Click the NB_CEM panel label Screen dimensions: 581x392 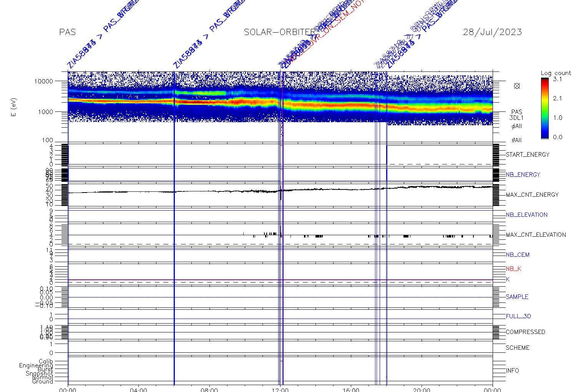[x=518, y=255]
